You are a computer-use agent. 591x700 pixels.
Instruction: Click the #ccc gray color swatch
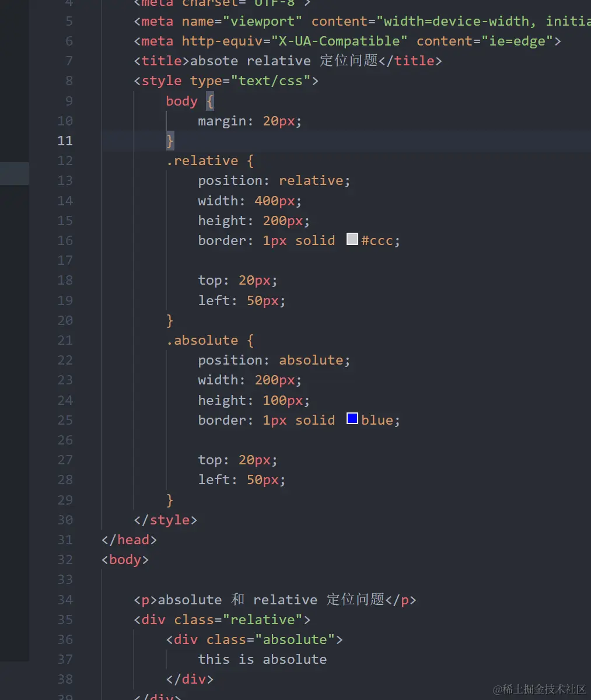(352, 239)
